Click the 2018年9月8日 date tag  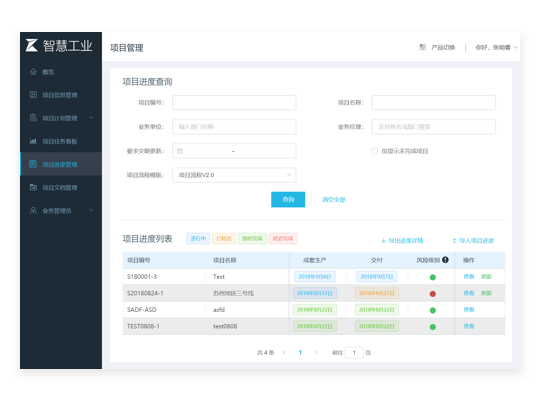315,276
